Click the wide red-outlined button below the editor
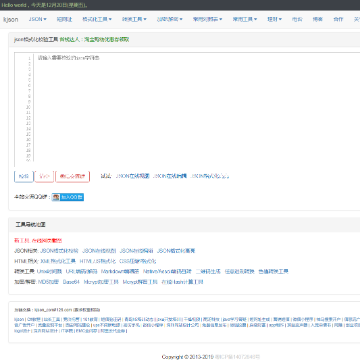This screenshot has width=360, height=360. coord(72,176)
